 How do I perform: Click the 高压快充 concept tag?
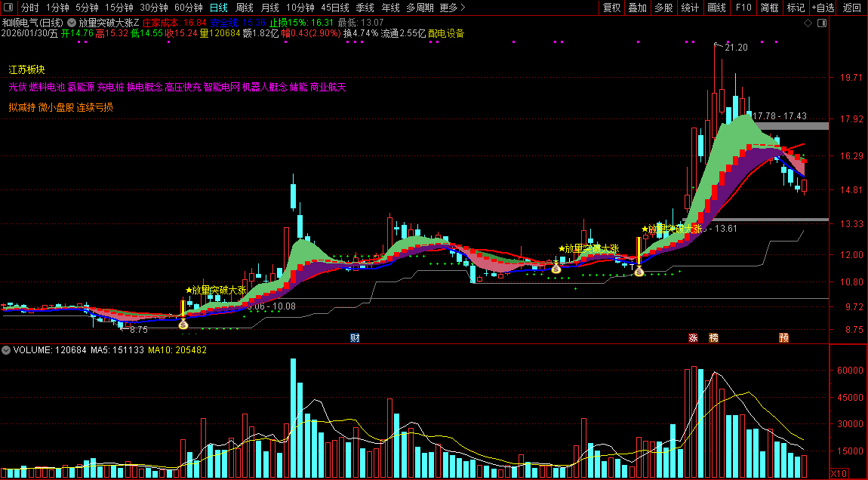(x=183, y=87)
